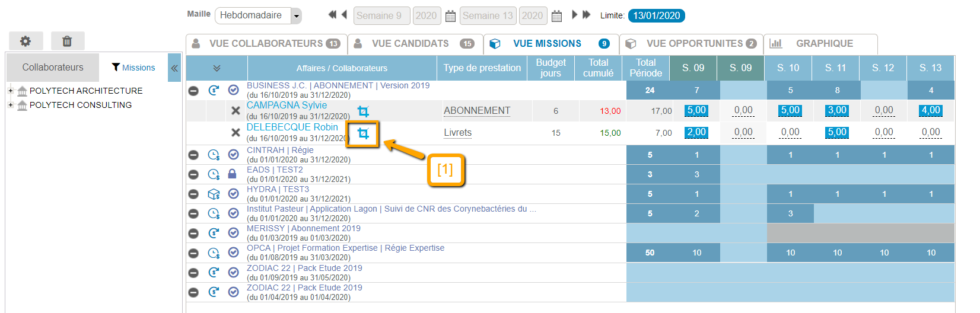Open the settings gear above the left panel
This screenshot has width=980, height=313.
[x=26, y=41]
